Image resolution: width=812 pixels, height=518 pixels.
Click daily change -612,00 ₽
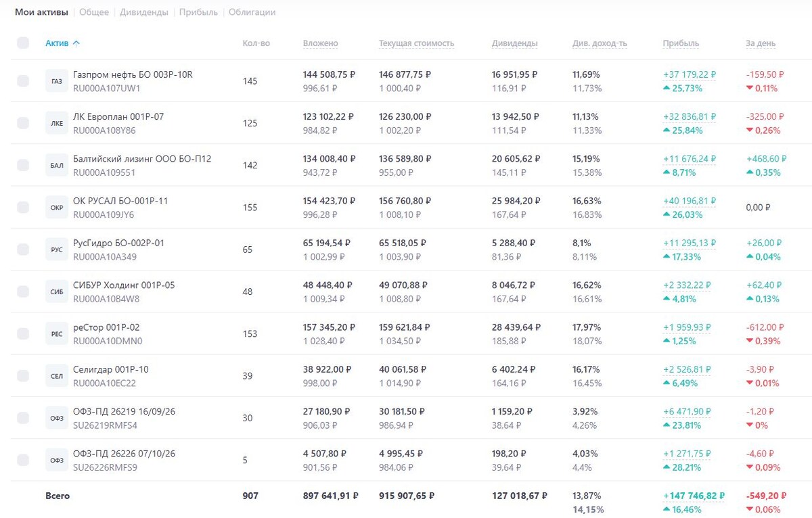coord(765,327)
